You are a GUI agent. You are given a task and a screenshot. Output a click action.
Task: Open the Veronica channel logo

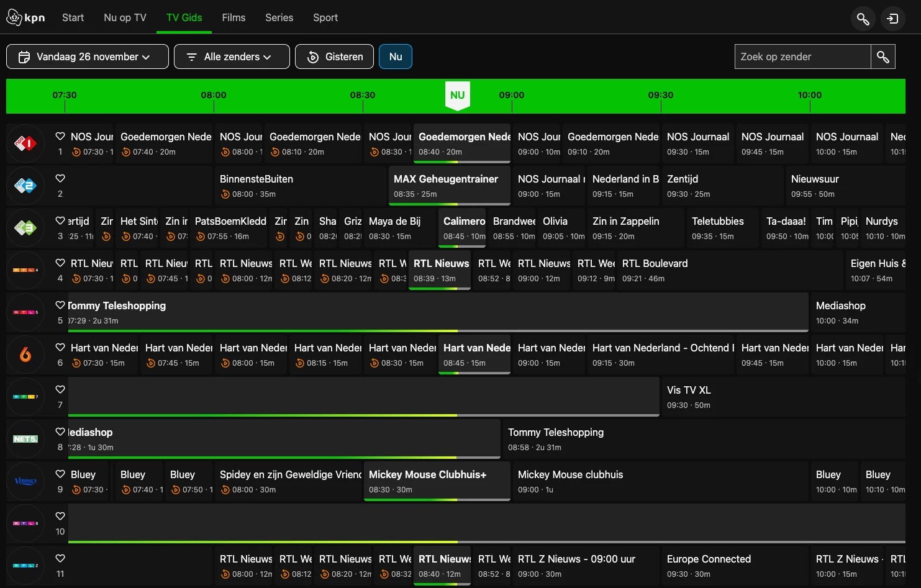point(25,481)
